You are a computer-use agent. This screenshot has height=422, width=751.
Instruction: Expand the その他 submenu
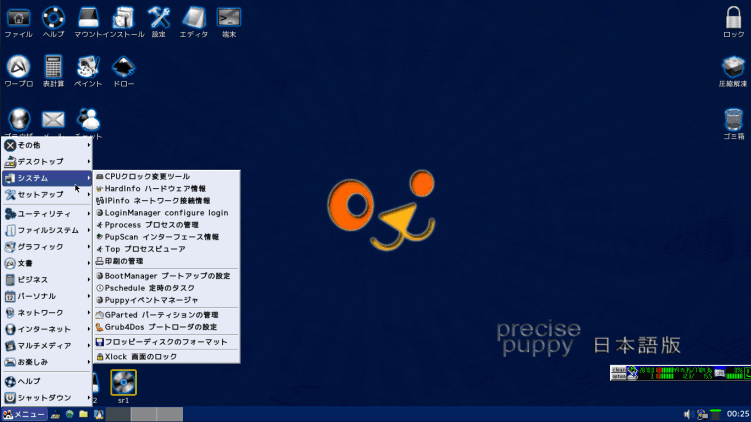47,145
